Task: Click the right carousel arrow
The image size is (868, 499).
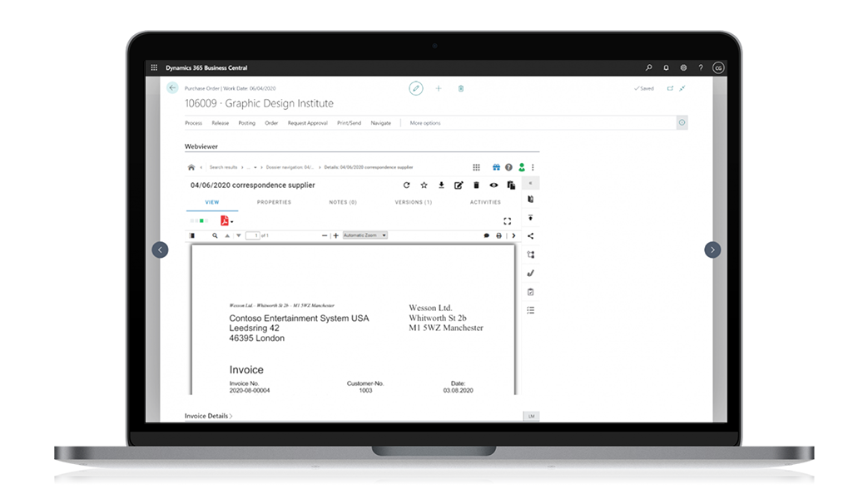Action: point(712,250)
